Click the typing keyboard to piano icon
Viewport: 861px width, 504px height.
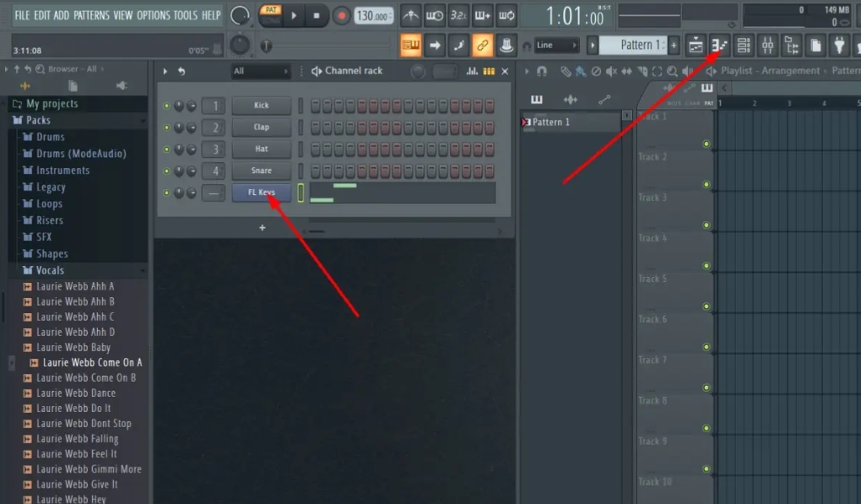click(411, 45)
